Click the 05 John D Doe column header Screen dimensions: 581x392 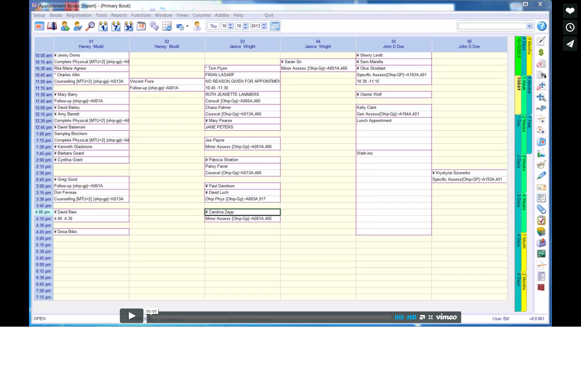click(394, 44)
